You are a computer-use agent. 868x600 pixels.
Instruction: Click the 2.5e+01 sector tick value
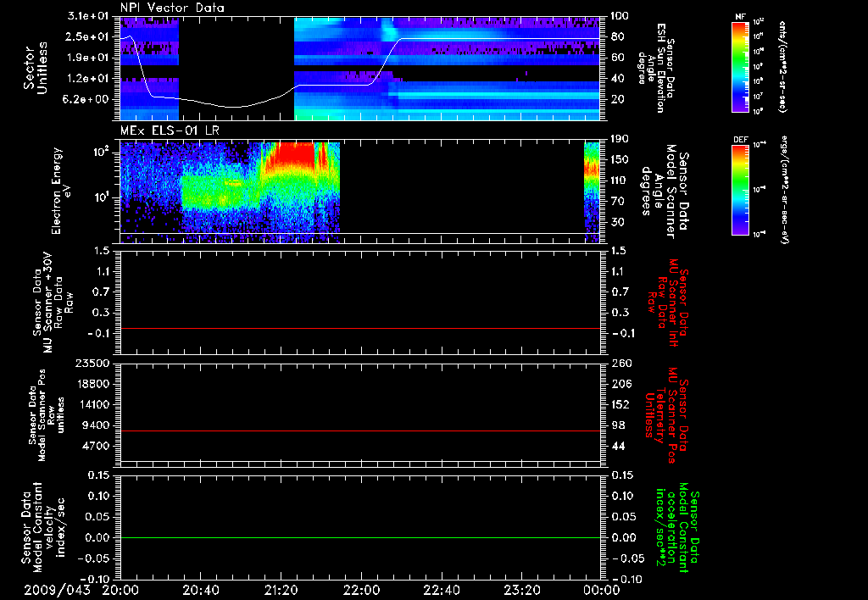(88, 36)
